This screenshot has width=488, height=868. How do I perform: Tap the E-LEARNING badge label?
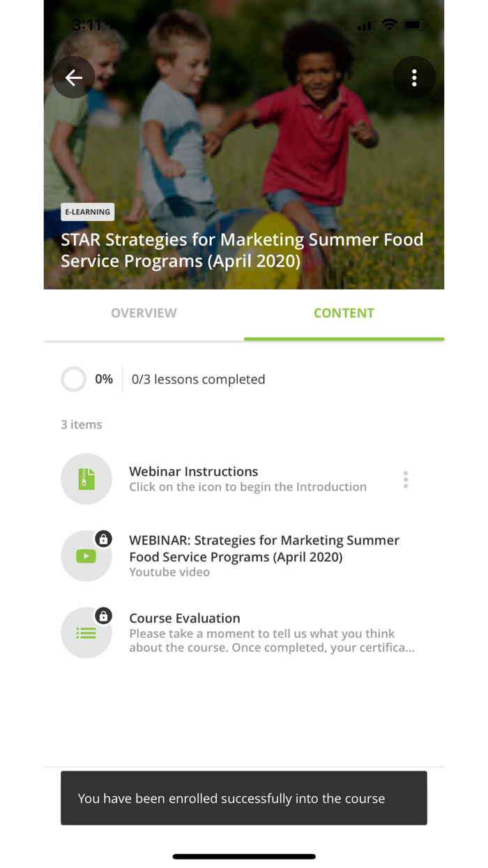pos(88,212)
